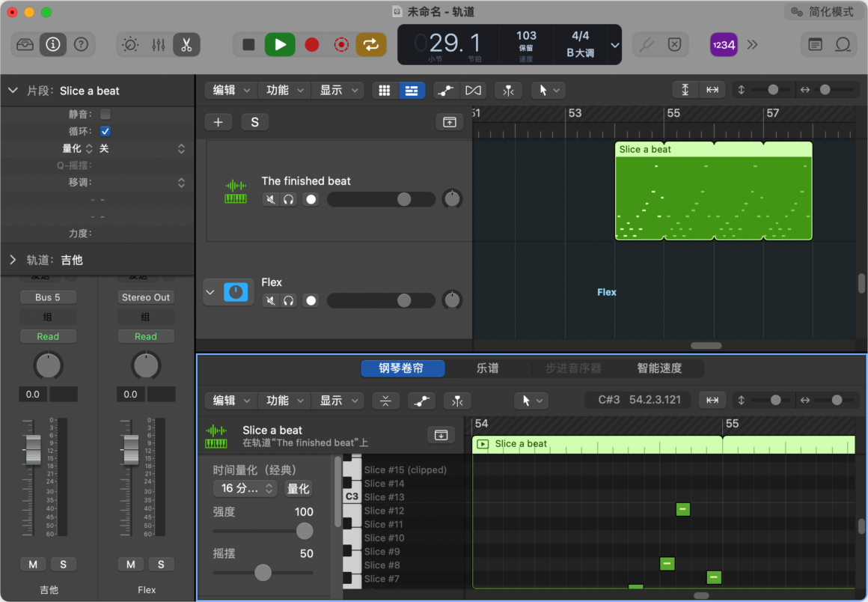Toggle the Inspector info button

click(53, 45)
